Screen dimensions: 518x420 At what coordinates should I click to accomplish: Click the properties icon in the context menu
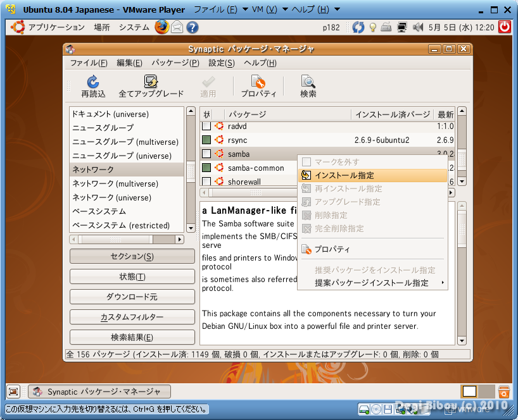coord(306,249)
